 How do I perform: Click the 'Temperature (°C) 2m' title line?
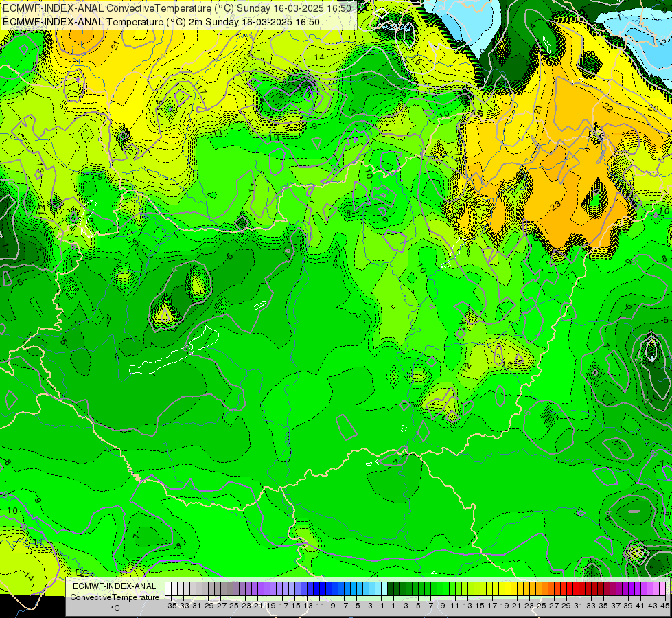click(161, 22)
